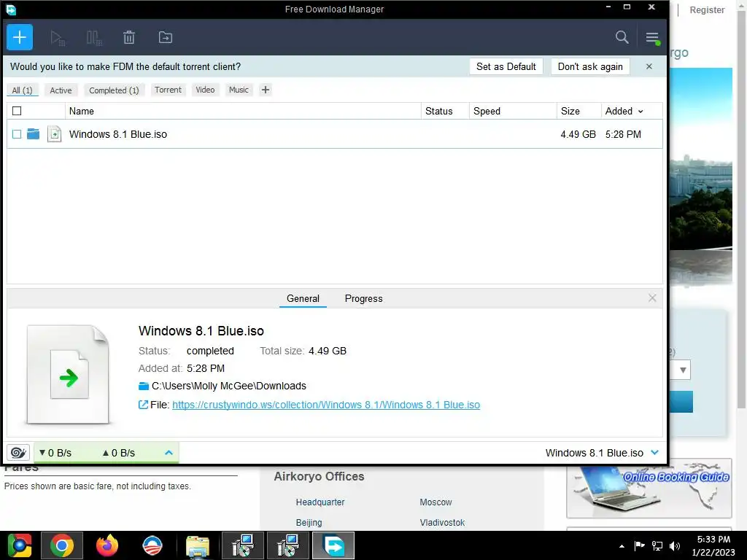Screen dimensions: 747x560
Task: Click the 0 B/s download speed indicator
Action: coord(55,453)
